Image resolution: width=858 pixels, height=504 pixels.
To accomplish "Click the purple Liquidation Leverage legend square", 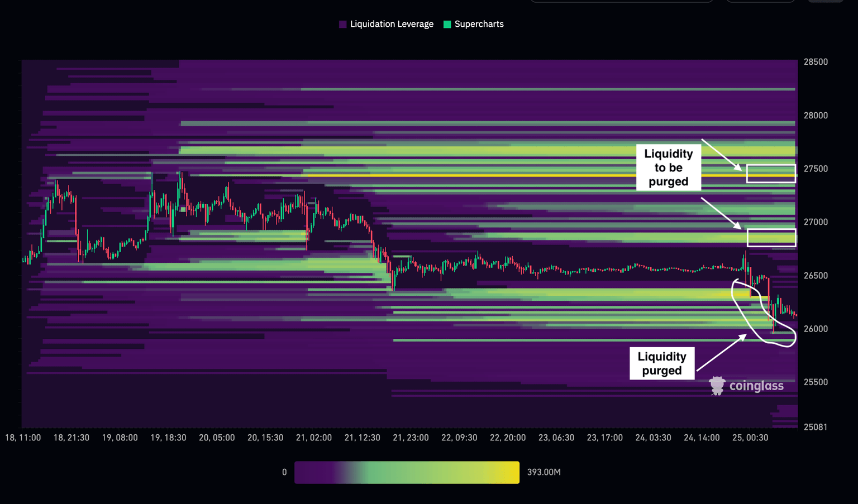I will coord(342,24).
